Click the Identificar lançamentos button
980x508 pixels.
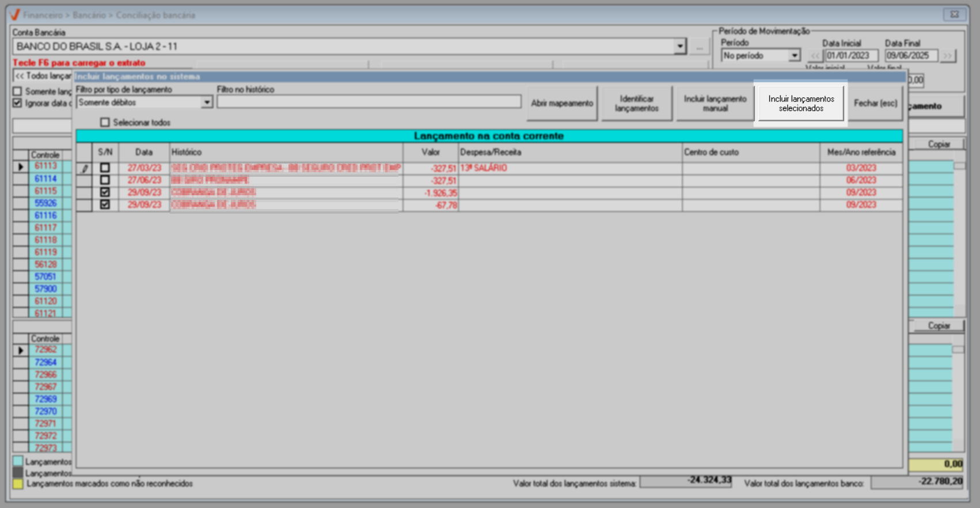[x=636, y=103]
